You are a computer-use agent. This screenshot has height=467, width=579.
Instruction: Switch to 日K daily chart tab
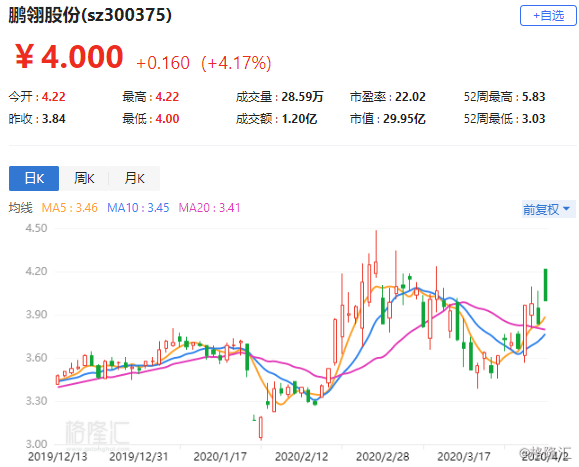[34, 178]
